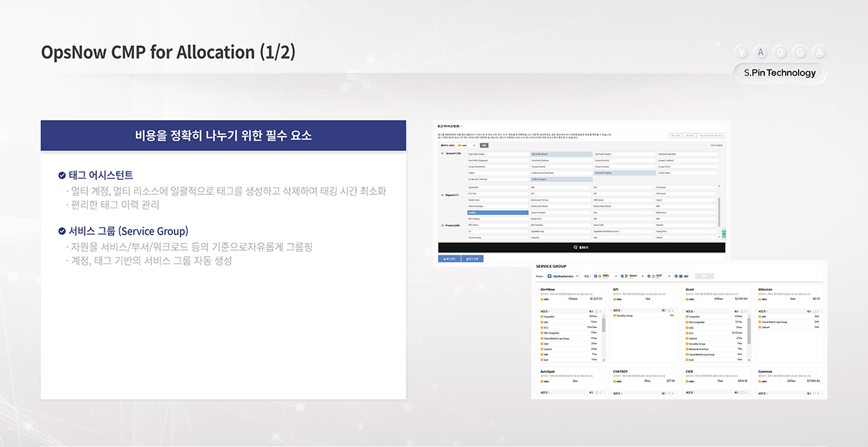Toggle the AWS account checkbox
The height and width of the screenshot is (447, 868).
coord(596,276)
